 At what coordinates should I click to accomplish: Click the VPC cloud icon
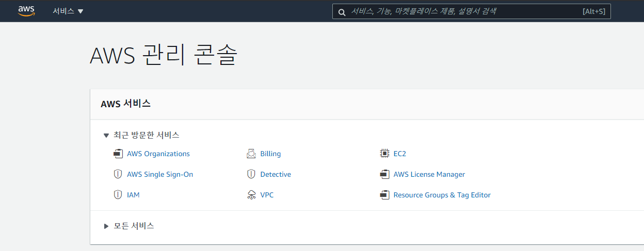pos(251,195)
